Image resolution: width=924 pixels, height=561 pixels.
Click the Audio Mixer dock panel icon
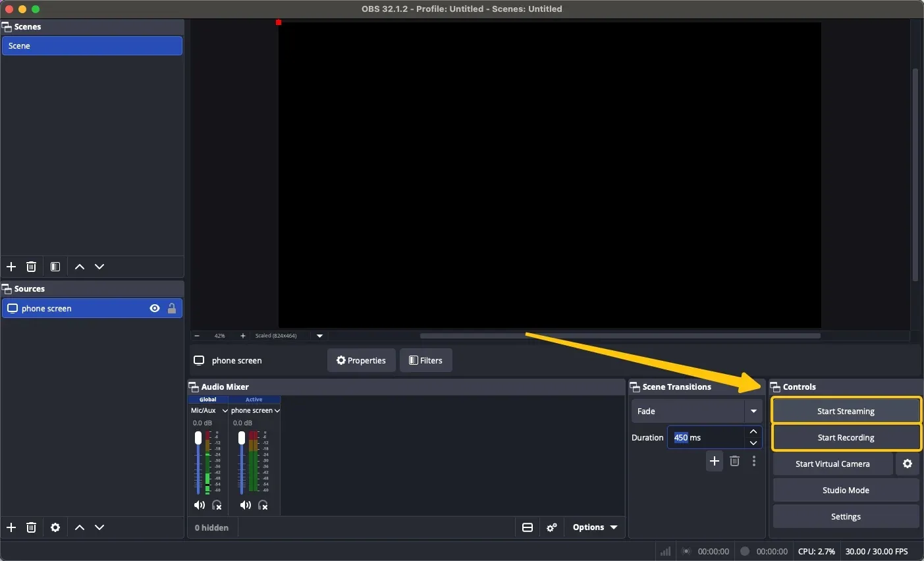point(194,387)
